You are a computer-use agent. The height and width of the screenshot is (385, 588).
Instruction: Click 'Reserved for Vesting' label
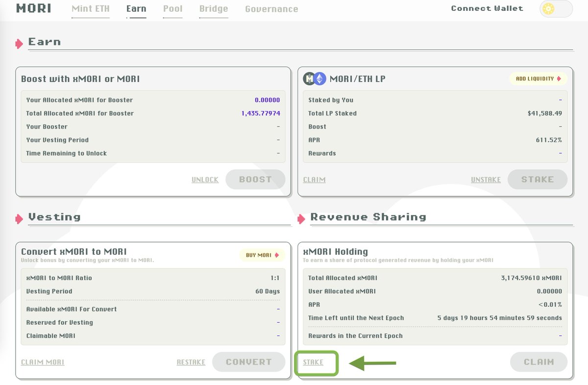[x=59, y=322]
